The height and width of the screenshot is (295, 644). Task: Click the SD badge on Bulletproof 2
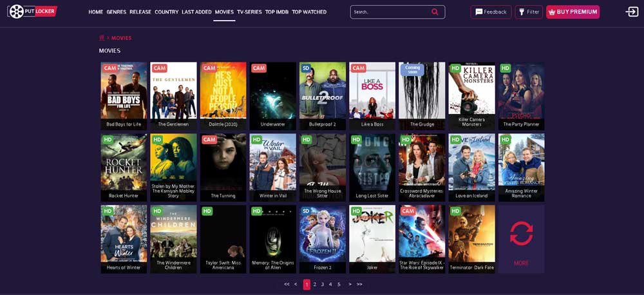coord(305,68)
